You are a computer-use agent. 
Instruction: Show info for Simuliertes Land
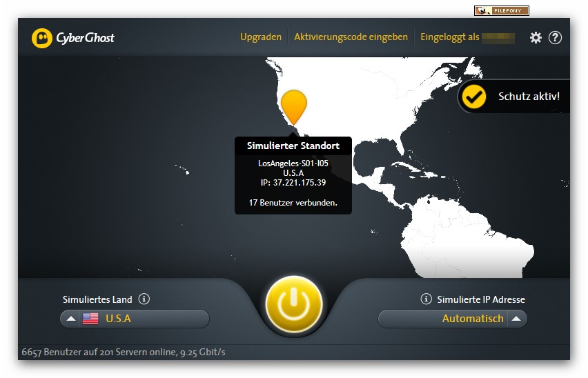pos(144,299)
